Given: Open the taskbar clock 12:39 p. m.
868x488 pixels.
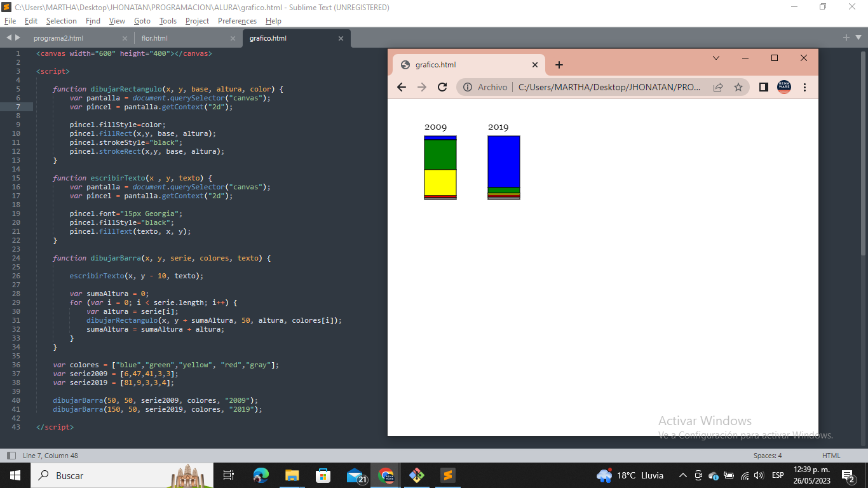Looking at the screenshot, I should pyautogui.click(x=811, y=475).
